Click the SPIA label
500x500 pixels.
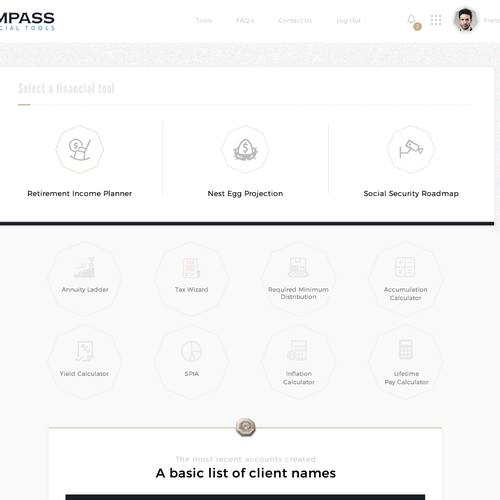click(x=192, y=374)
